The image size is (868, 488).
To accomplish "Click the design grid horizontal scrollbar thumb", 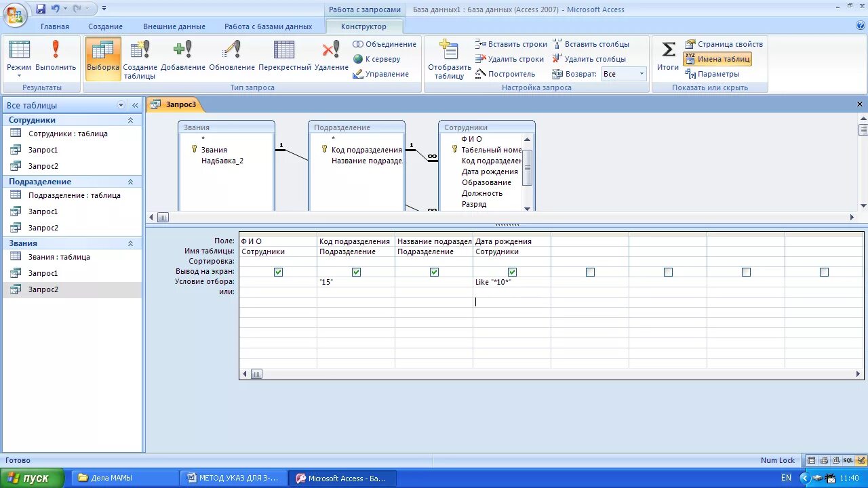I will coord(256,373).
